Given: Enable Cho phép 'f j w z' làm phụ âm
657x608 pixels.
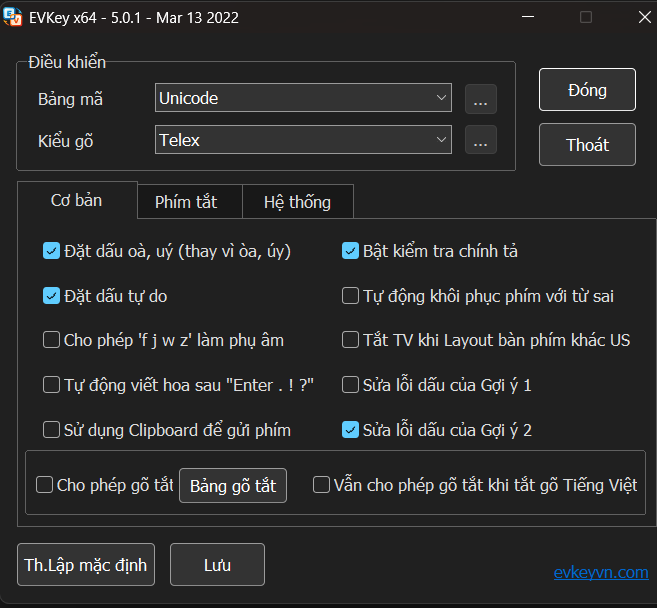Looking at the screenshot, I should pos(52,340).
